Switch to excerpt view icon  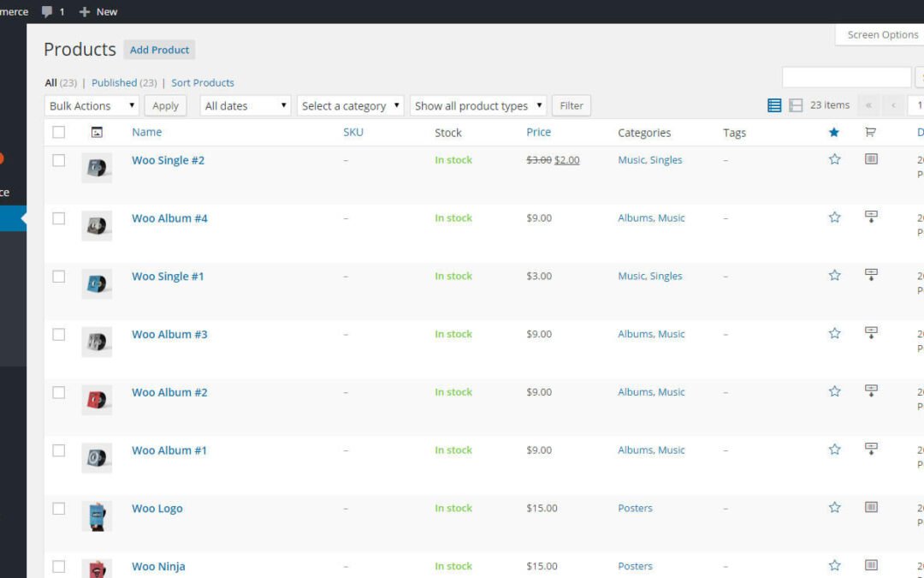[796, 105]
